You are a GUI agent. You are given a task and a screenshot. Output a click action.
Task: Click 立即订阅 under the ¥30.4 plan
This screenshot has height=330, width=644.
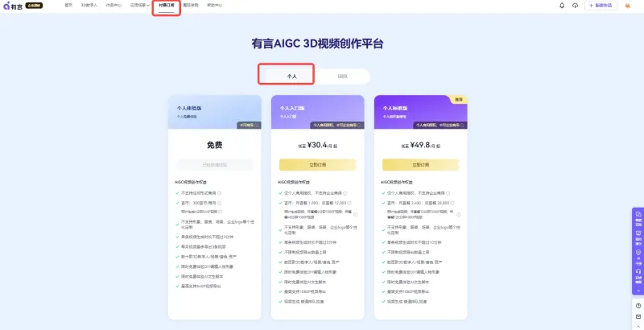(x=317, y=164)
